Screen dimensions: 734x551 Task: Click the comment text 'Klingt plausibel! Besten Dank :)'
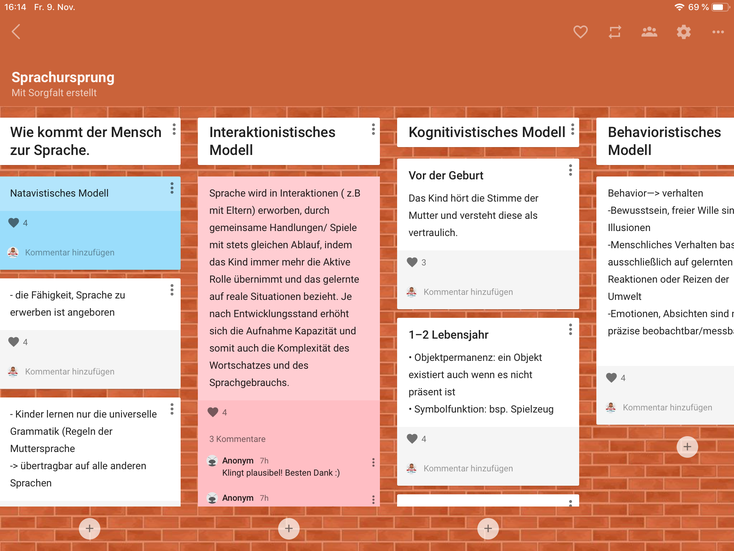(281, 473)
